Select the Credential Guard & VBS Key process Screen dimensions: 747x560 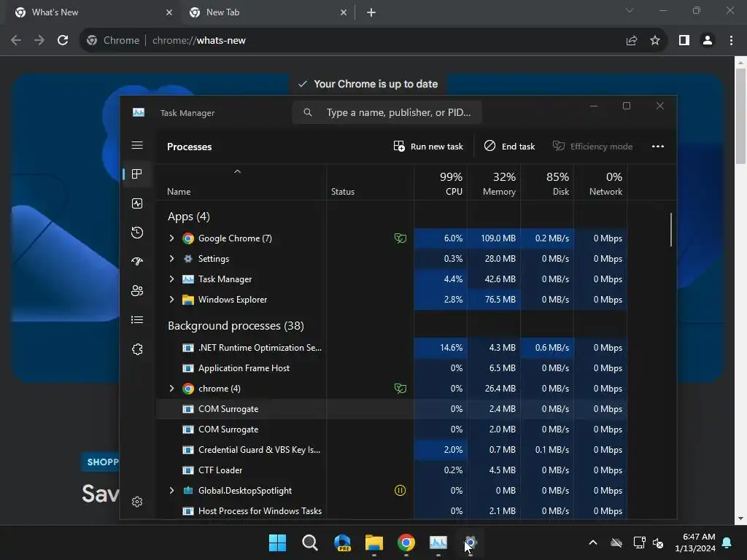click(x=391, y=449)
